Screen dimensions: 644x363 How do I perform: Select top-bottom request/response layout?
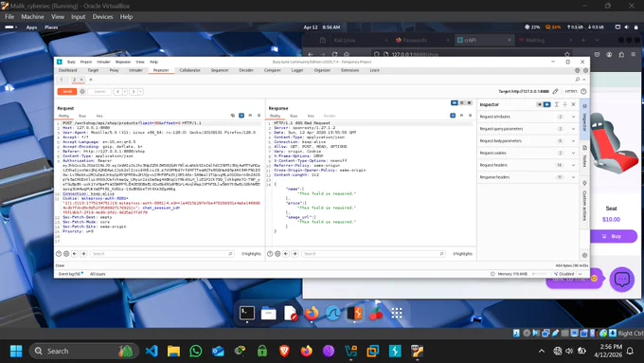(x=461, y=102)
